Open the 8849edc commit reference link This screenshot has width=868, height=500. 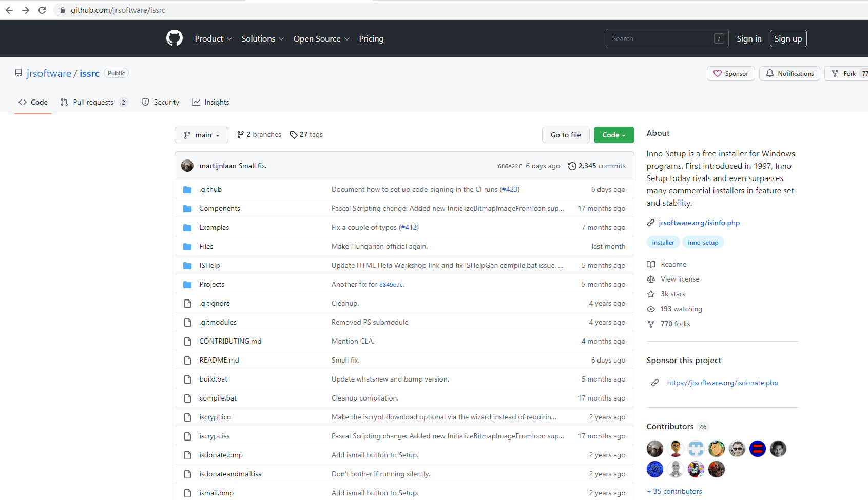391,285
